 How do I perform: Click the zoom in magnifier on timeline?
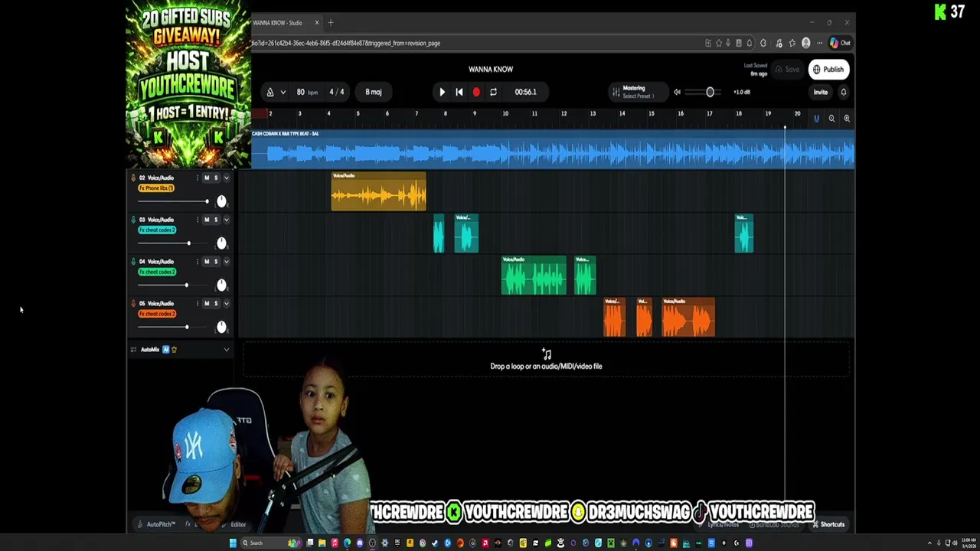click(847, 119)
